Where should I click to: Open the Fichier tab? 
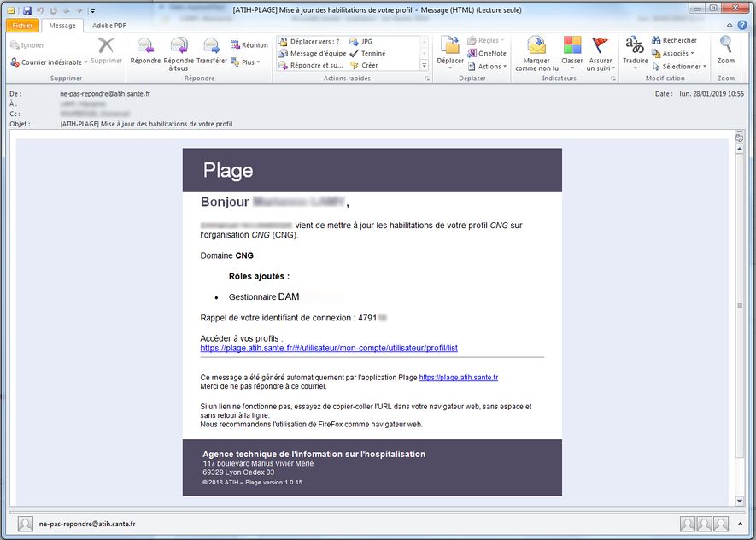coord(23,26)
